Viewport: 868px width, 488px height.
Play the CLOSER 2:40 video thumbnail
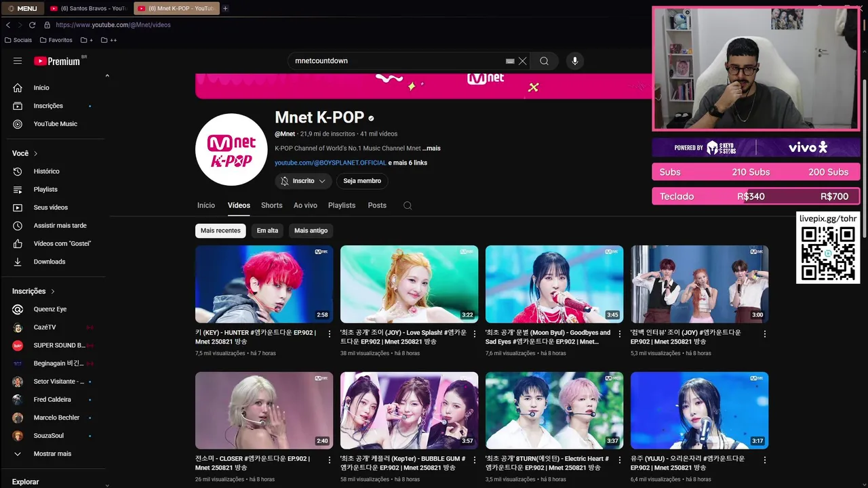click(264, 410)
